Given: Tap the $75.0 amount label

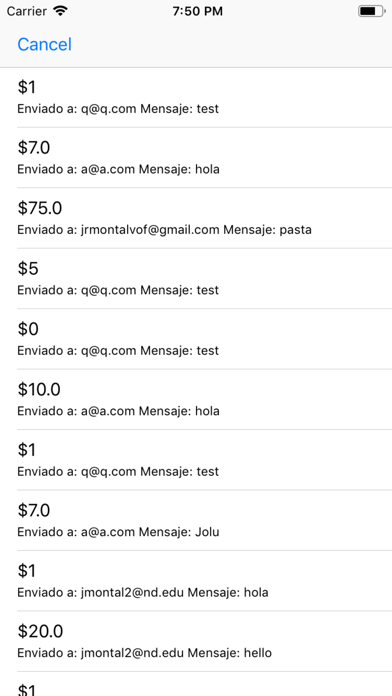Looking at the screenshot, I should click(40, 208).
